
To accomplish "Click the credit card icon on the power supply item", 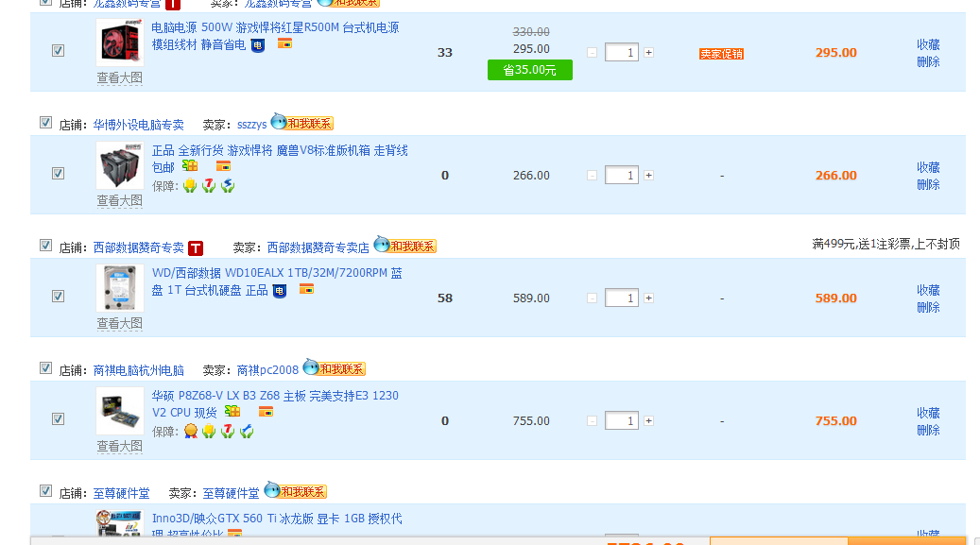I will click(285, 43).
